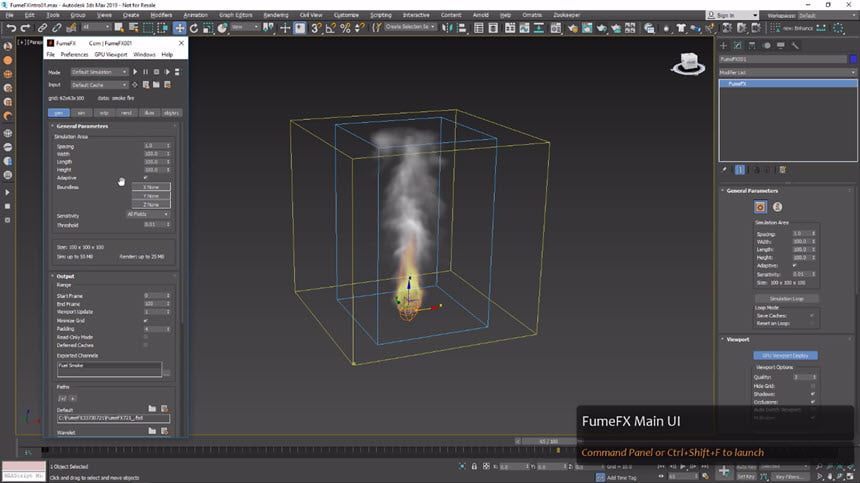Click Pause Simulation button in FumeFX
The width and height of the screenshot is (860, 483).
click(146, 72)
